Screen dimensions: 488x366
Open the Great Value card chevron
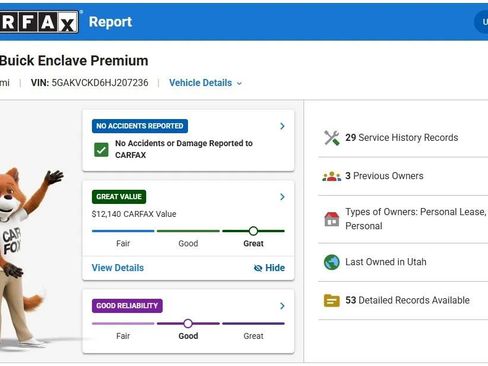point(282,197)
